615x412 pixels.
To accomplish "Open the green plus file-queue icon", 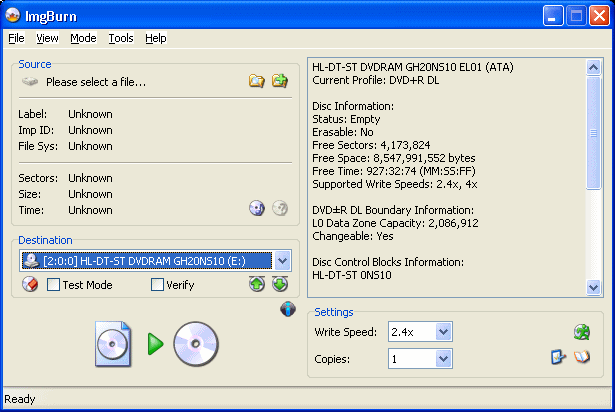I will (280, 81).
